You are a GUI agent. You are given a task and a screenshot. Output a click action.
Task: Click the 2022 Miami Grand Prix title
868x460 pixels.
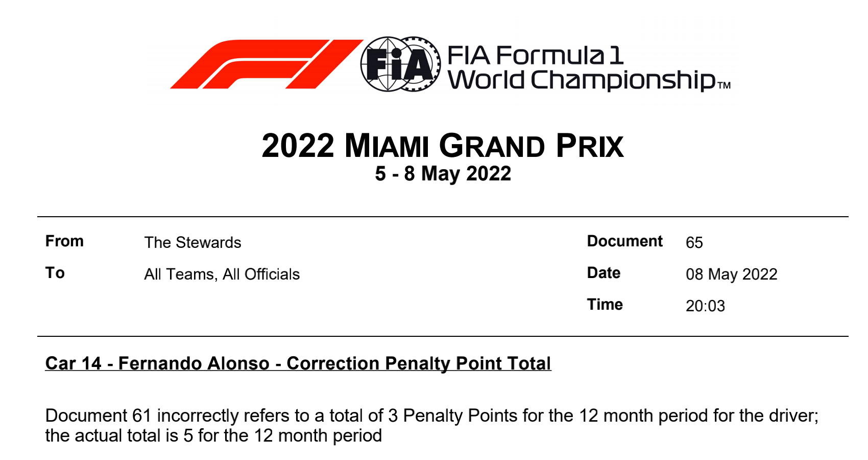tap(442, 146)
